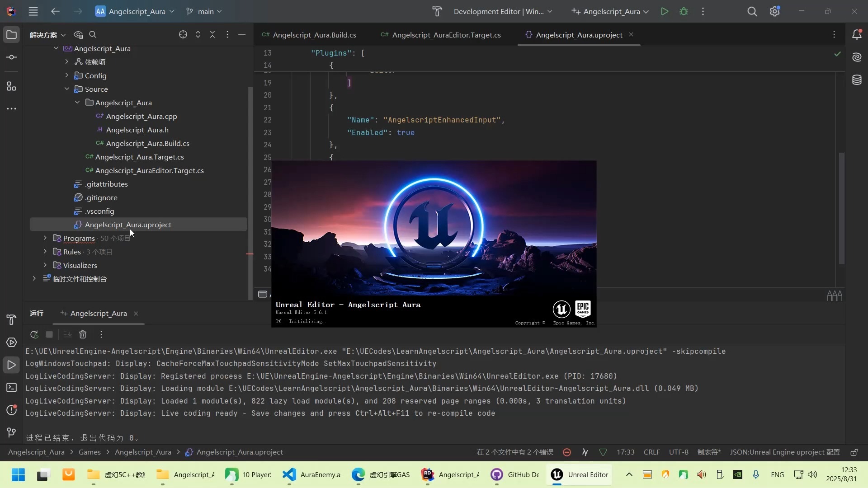
Task: Click the editor vertical scrollbar
Action: click(841, 208)
